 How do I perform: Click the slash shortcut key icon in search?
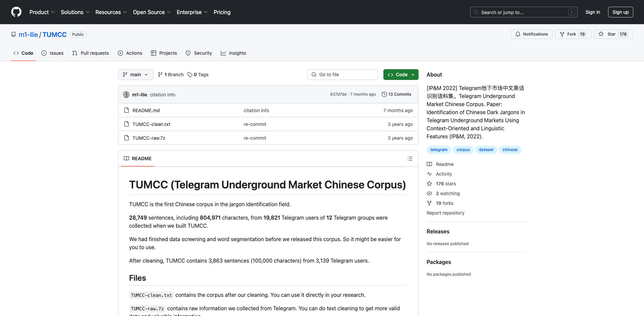(x=572, y=12)
